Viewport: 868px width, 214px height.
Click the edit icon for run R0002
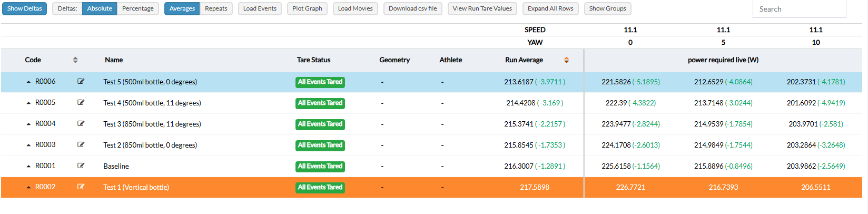pyautogui.click(x=81, y=187)
